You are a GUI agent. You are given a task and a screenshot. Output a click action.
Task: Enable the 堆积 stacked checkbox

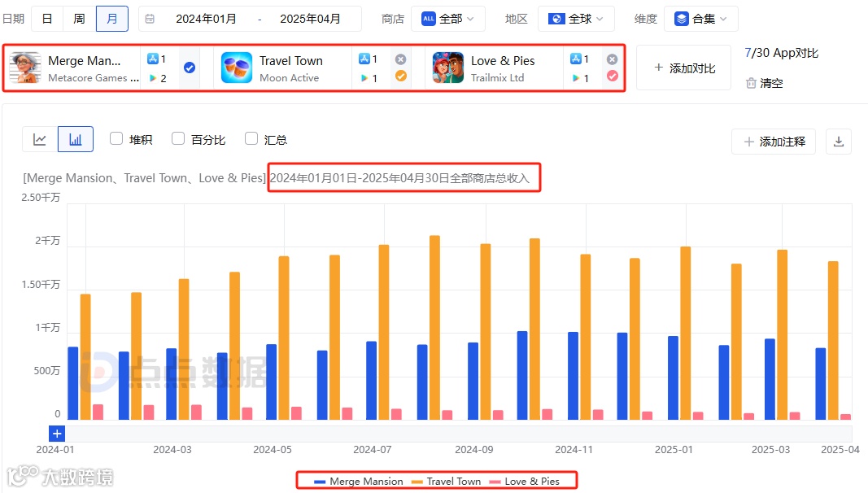[x=116, y=138]
